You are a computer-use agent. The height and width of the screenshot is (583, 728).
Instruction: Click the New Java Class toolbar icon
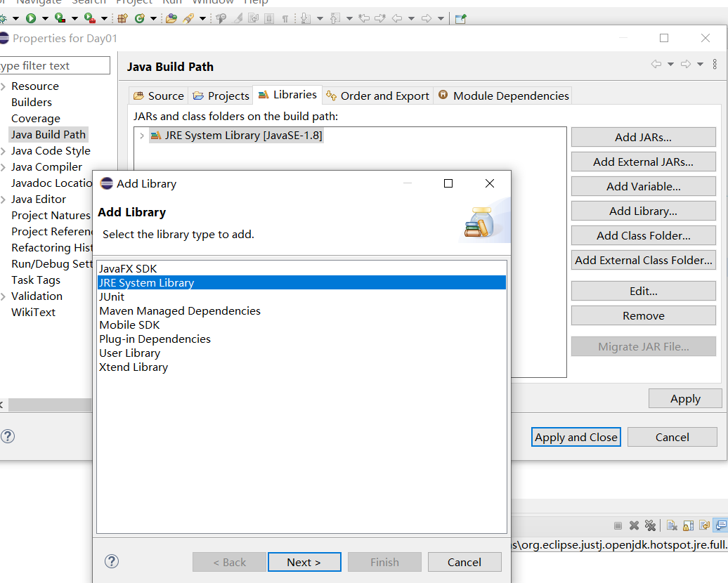pos(139,18)
